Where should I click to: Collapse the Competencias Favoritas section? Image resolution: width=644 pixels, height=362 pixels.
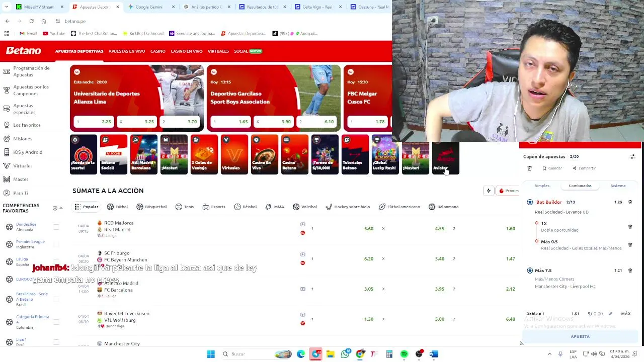click(61, 208)
